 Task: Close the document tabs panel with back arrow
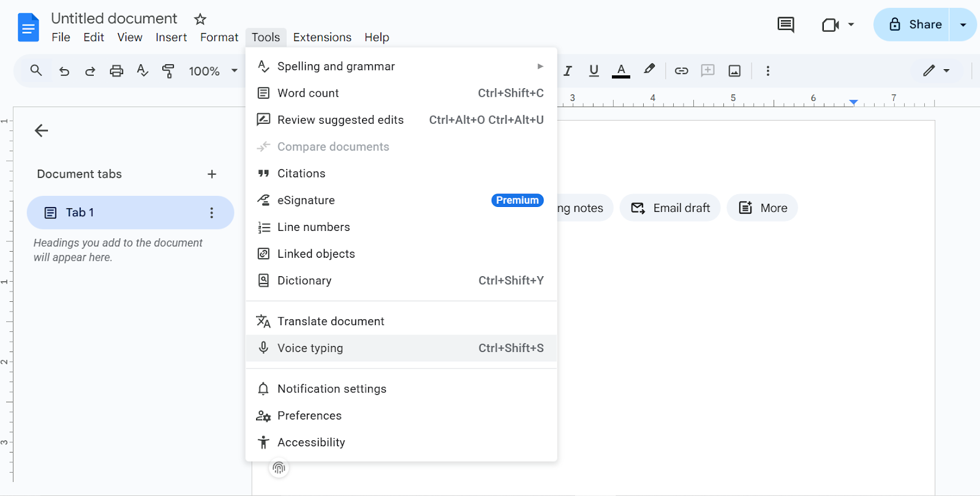[41, 130]
